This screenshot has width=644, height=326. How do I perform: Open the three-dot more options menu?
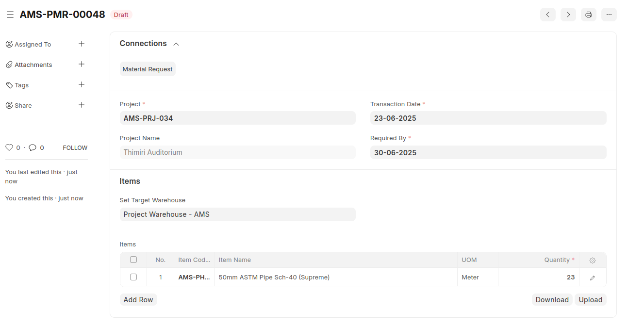609,15
